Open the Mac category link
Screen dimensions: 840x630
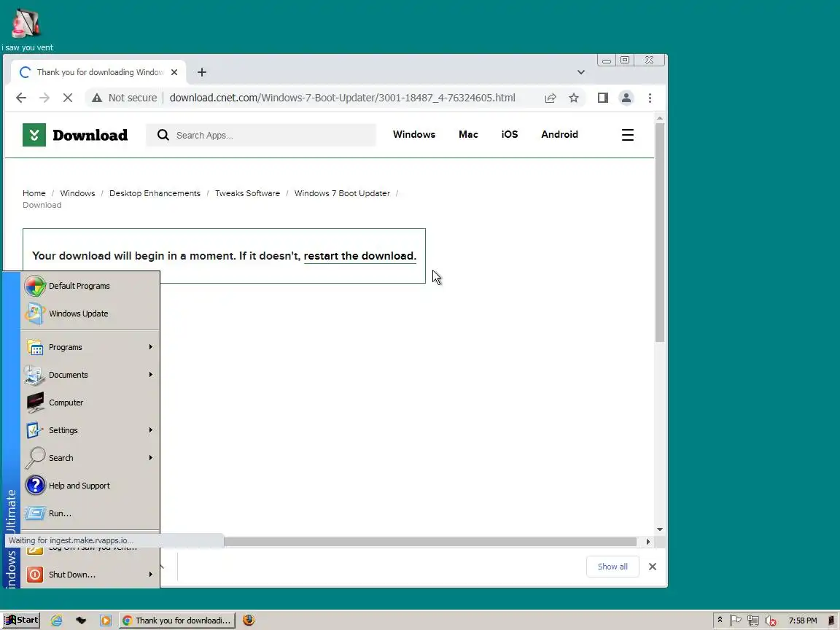click(468, 134)
